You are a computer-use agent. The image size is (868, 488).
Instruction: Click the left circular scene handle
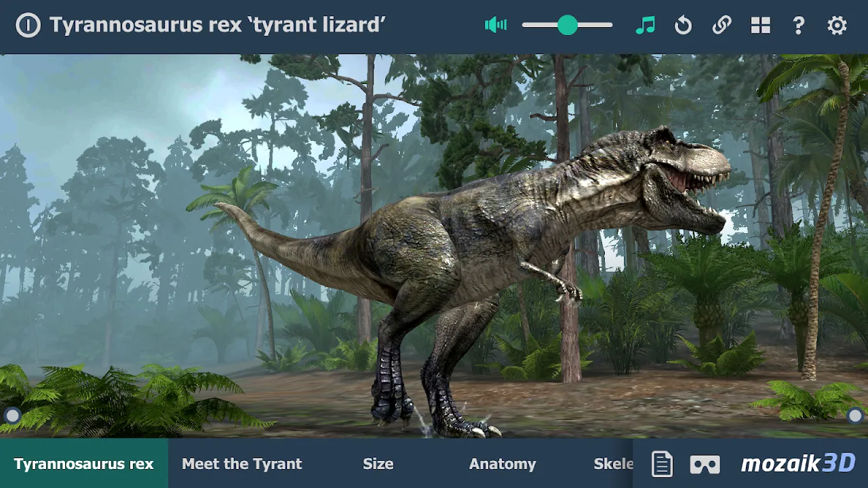(13, 415)
